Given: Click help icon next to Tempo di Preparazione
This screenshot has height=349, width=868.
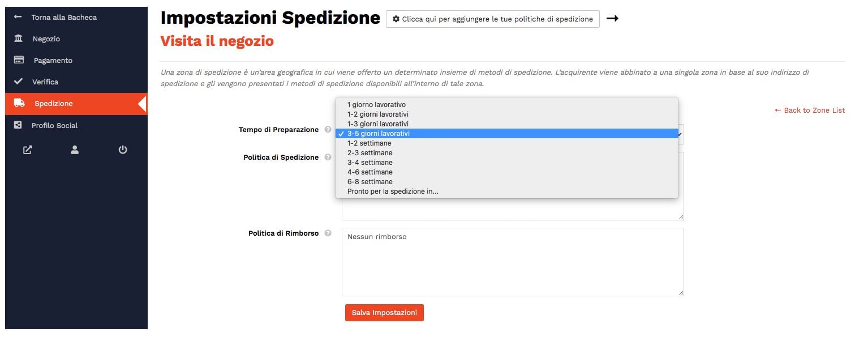Looking at the screenshot, I should [x=328, y=130].
